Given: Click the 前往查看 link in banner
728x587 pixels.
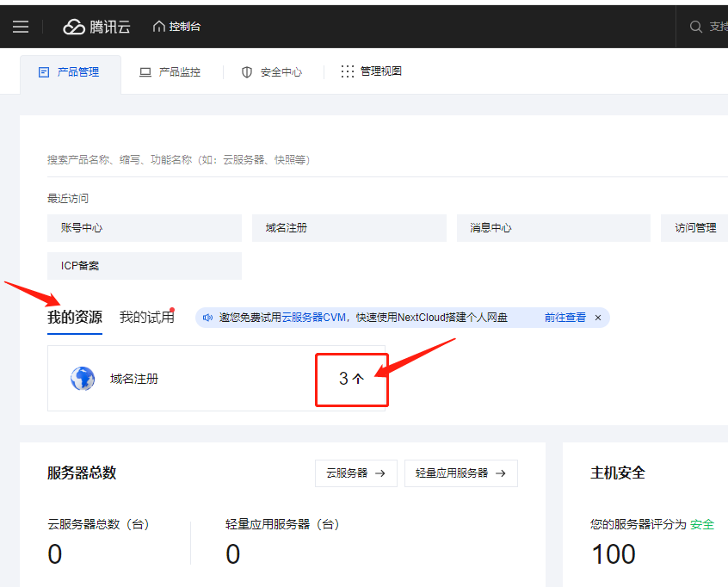Looking at the screenshot, I should click(565, 318).
